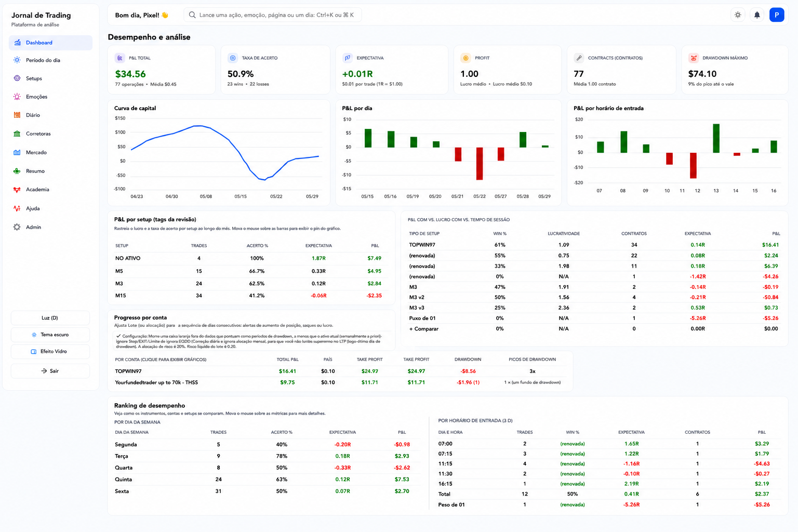The image size is (798, 532).
Task: Click the Resumo sidebar icon
Action: (x=17, y=171)
